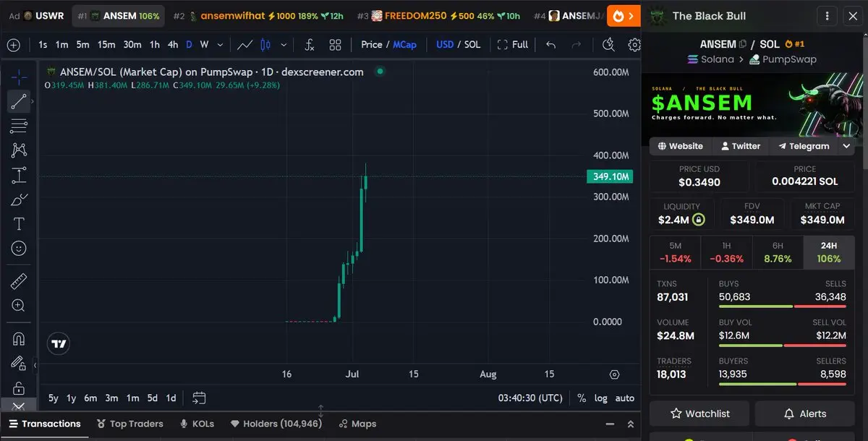The width and height of the screenshot is (868, 441).
Task: Visit the token Website link
Action: point(680,146)
